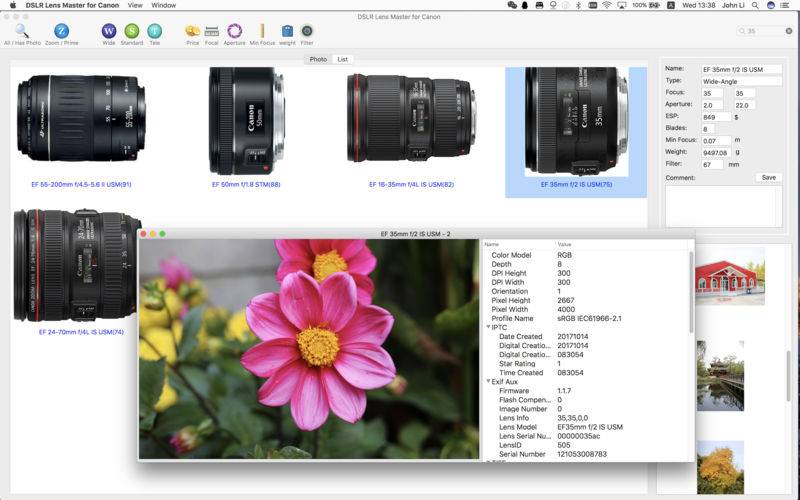Click the sample photos panel scrollbar
Viewport: 800px width, 500px height.
point(789,375)
